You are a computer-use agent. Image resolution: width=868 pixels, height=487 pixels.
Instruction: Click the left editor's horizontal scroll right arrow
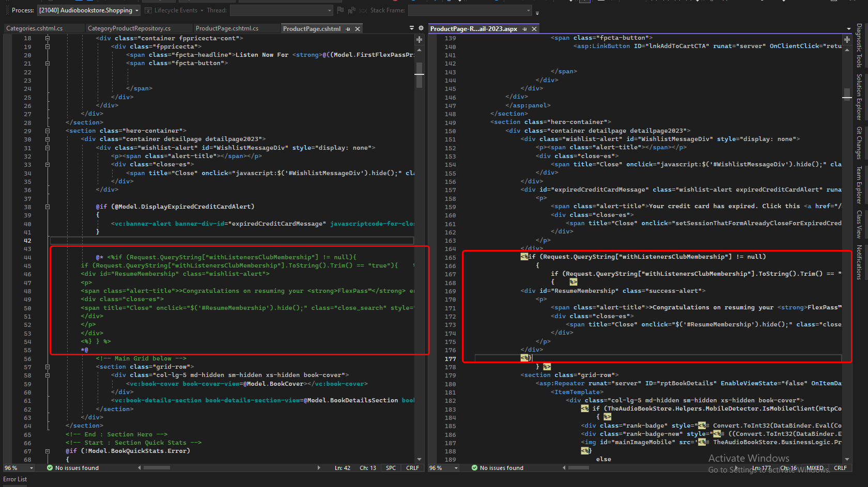(319, 468)
